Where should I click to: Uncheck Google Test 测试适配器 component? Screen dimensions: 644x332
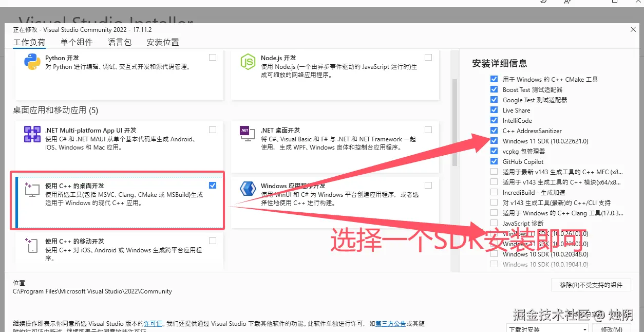pos(494,100)
